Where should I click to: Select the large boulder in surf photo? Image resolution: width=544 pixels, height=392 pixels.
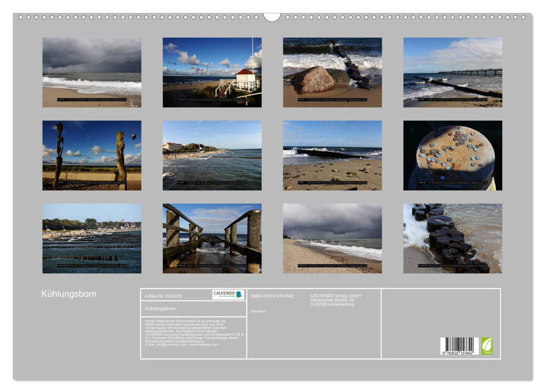(x=332, y=72)
